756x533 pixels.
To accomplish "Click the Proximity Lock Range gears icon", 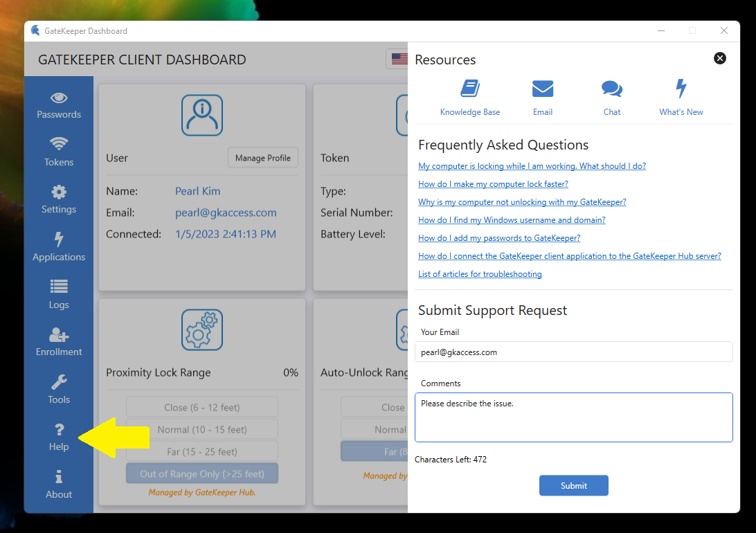I will [x=202, y=329].
